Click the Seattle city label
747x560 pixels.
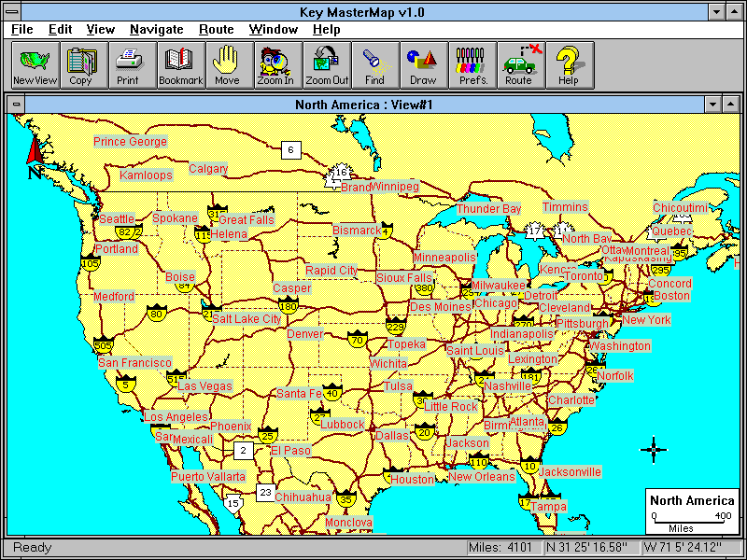coord(117,218)
